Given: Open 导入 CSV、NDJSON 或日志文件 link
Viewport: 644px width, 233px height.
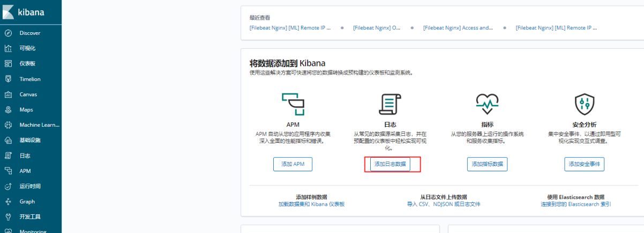Looking at the screenshot, I should 444,205.
